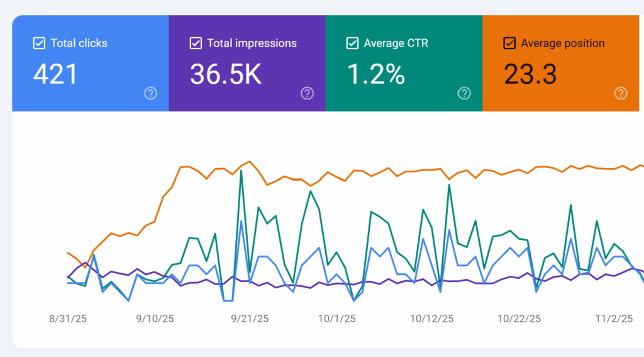
Task: Open help tooltip for Total impressions
Action: click(x=307, y=93)
